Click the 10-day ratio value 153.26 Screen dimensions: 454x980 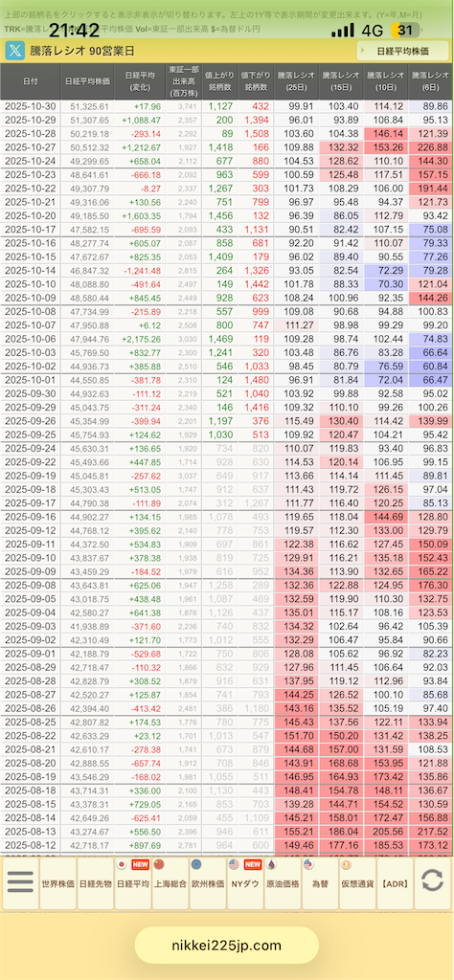coord(386,147)
